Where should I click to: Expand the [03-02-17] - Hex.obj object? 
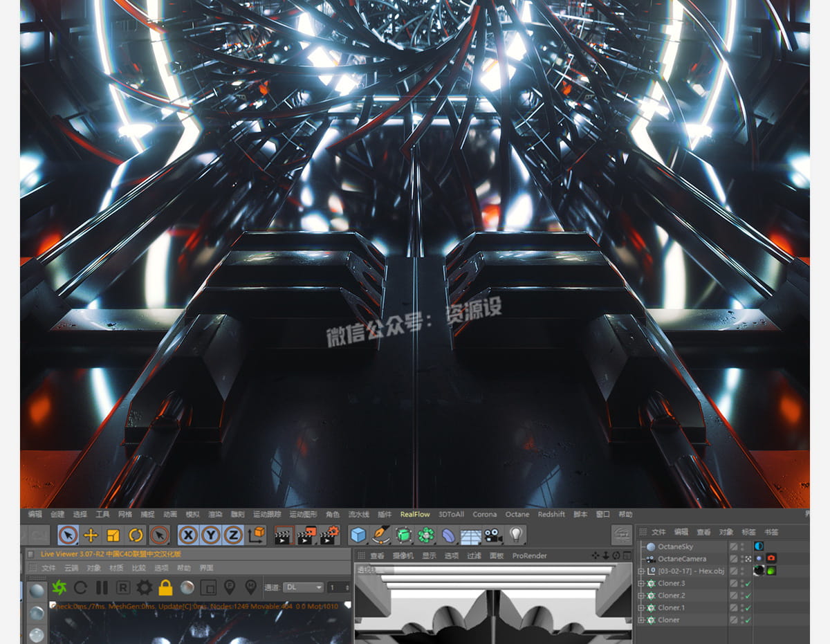pos(641,571)
